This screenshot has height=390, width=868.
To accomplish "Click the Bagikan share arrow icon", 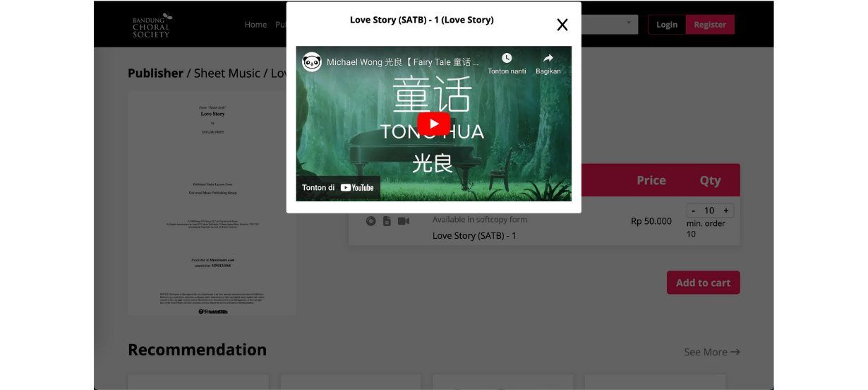I will click(548, 59).
